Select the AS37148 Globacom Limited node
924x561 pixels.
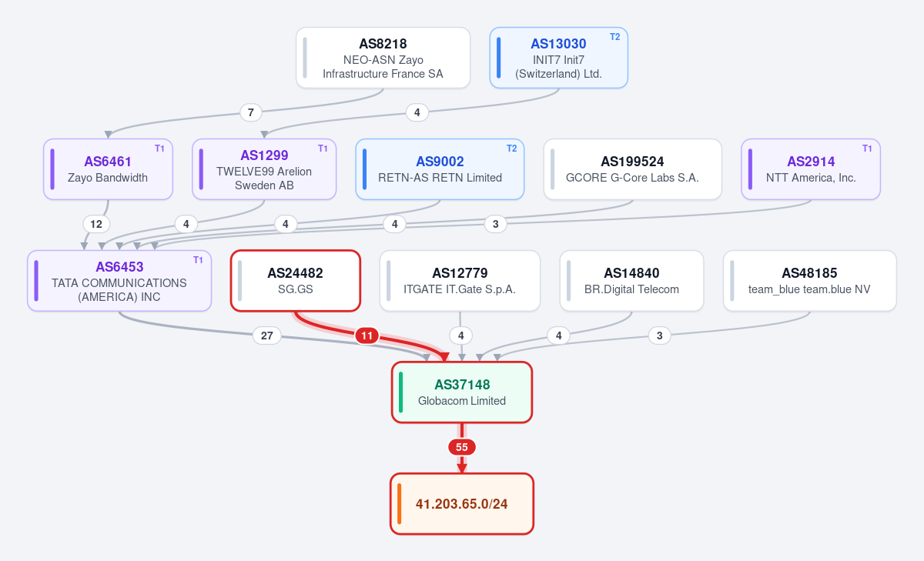tap(462, 392)
